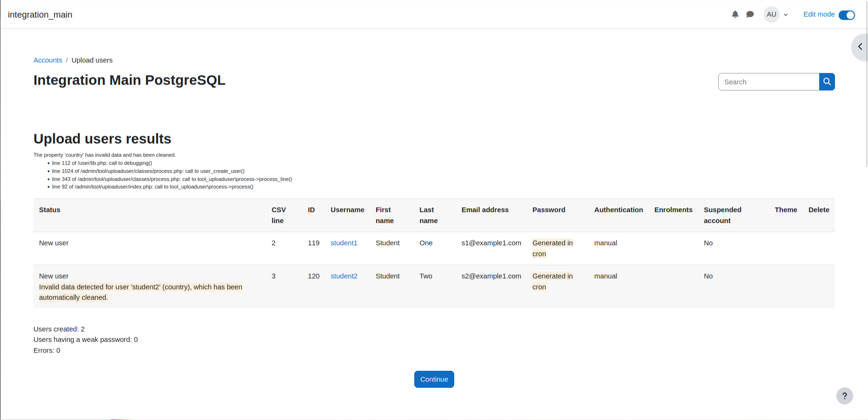
Task: Focus the Search input field
Action: coord(769,82)
